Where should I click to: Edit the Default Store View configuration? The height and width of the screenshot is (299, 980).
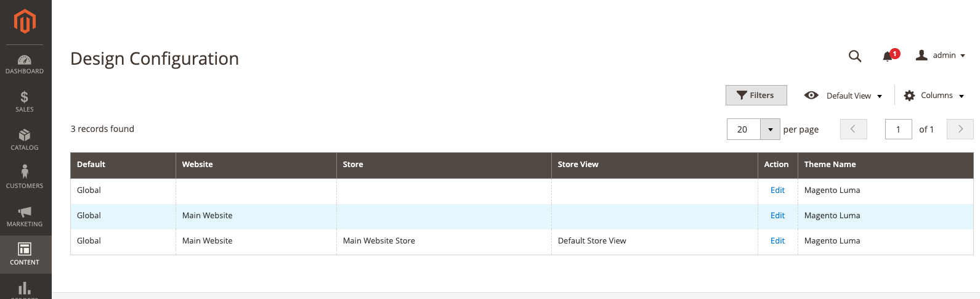point(777,241)
